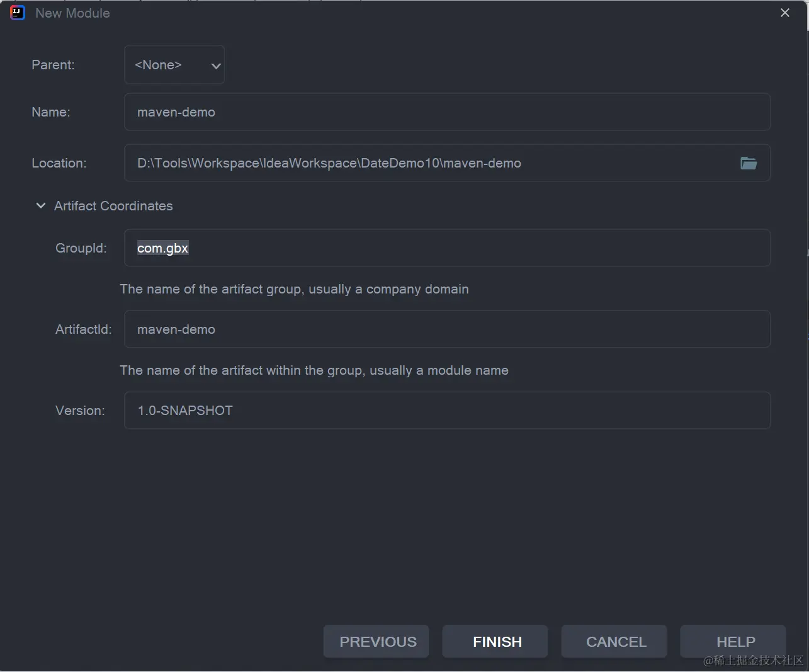809x672 pixels.
Task: Click the Version input field
Action: 447,411
